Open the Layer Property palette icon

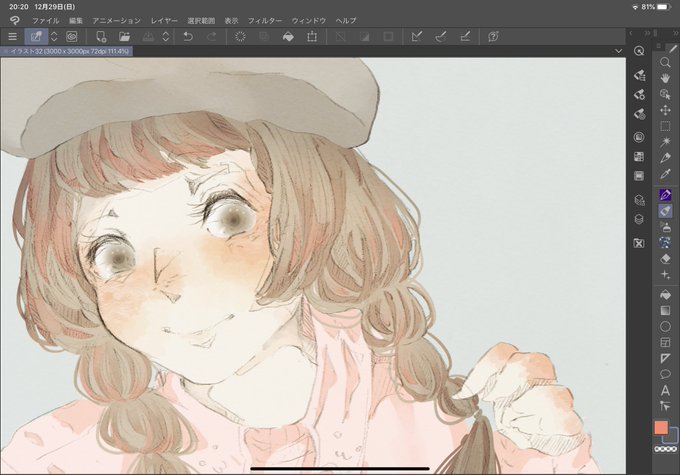[x=639, y=200]
